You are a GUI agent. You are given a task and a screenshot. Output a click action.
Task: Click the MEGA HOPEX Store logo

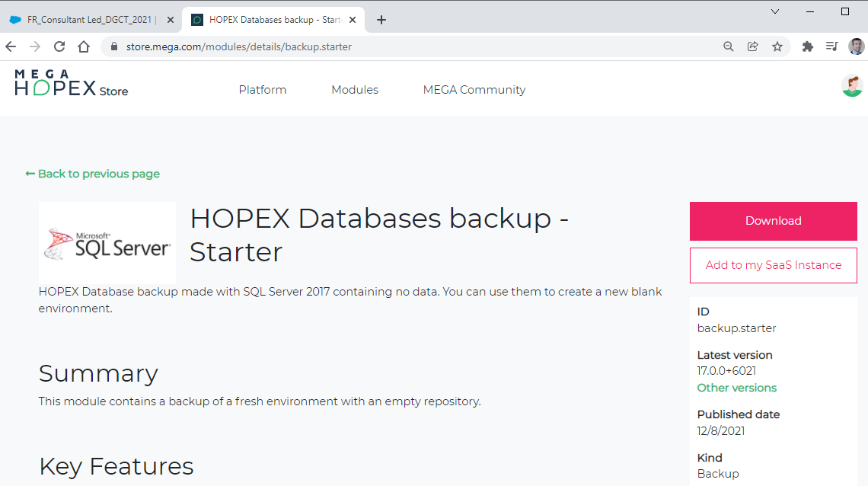[72, 84]
